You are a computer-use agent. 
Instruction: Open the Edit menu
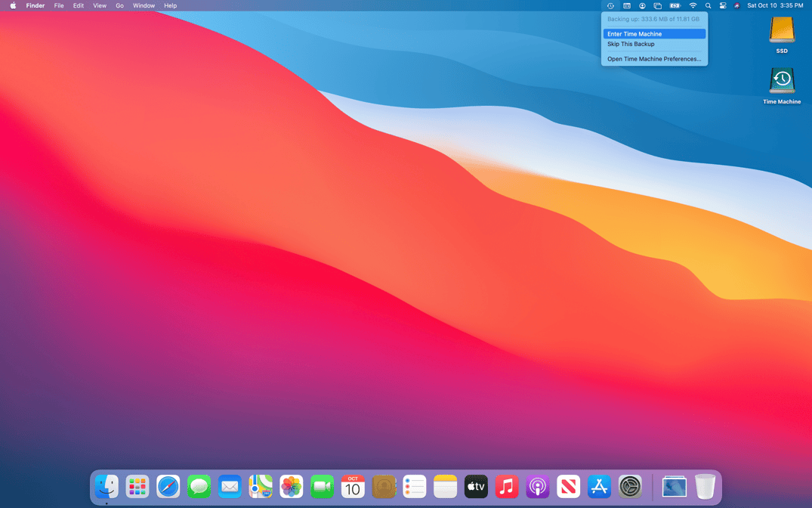point(79,6)
